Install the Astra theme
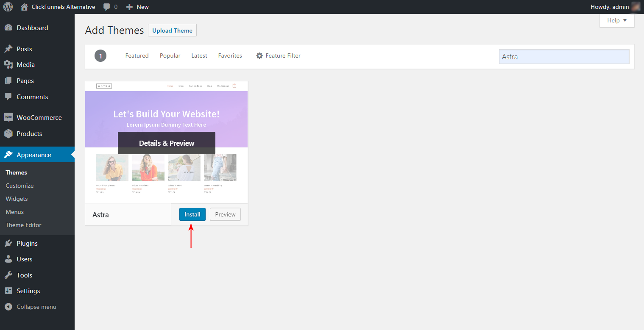 [192, 214]
